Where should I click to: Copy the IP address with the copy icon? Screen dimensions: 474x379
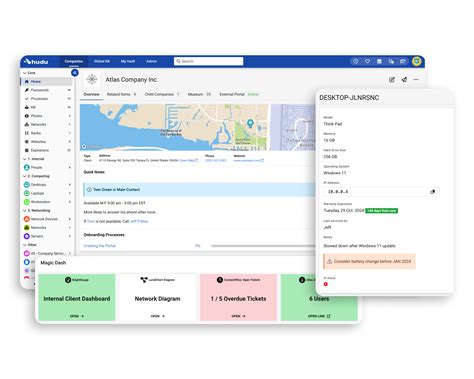coord(432,192)
